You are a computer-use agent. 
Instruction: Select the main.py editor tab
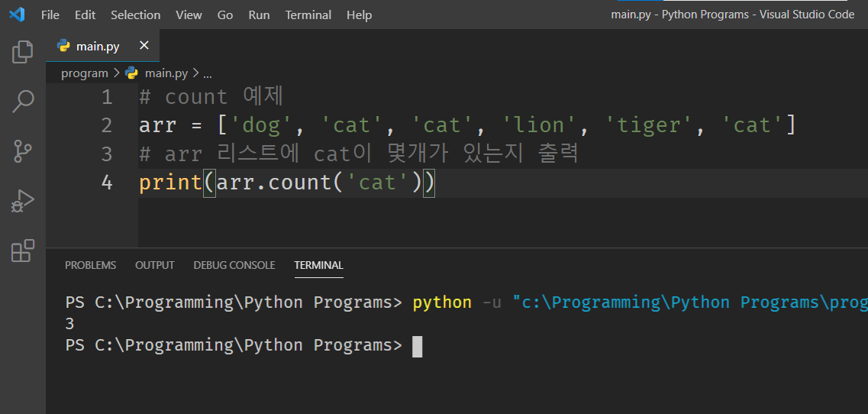tap(103, 45)
